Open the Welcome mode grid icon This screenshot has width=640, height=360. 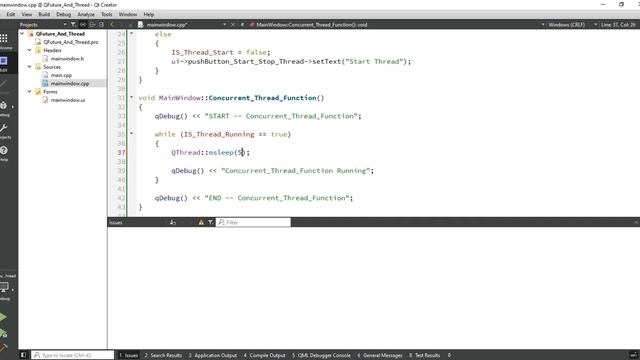[4, 39]
